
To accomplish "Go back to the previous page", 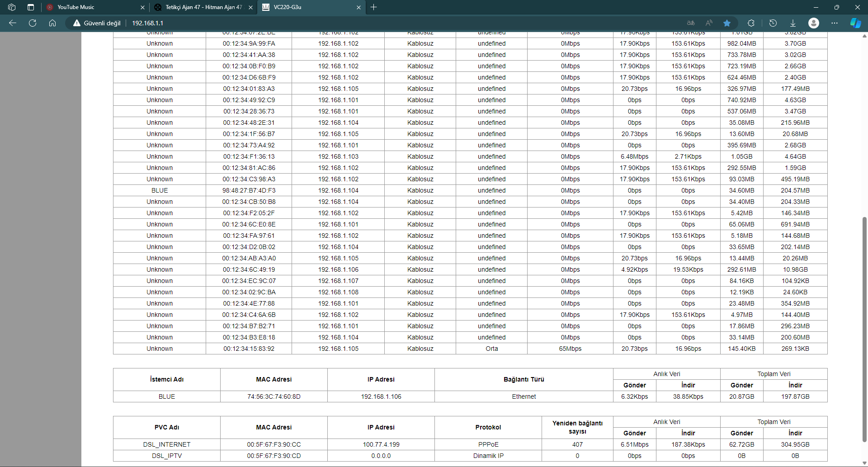I will coord(13,23).
